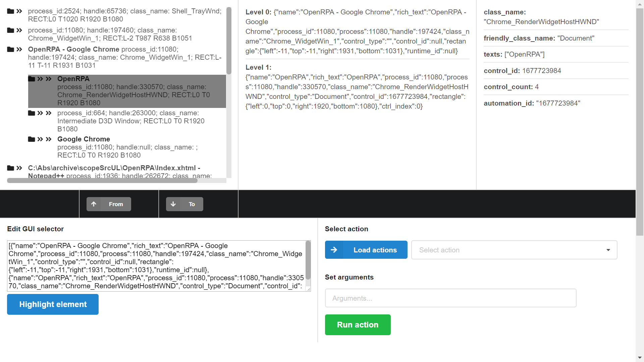
Task: Click the Set arguments label
Action: point(349,277)
